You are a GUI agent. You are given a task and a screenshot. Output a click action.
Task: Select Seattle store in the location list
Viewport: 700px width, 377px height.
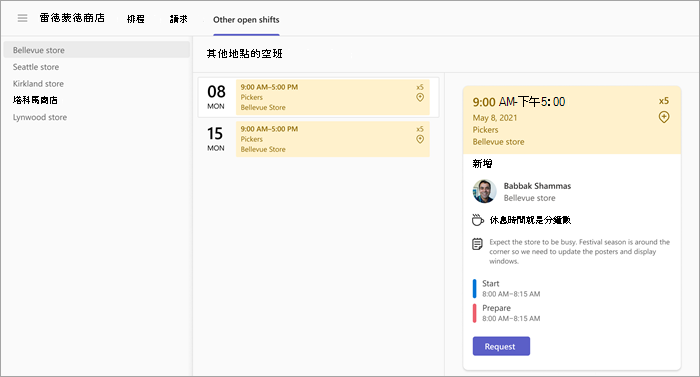[36, 67]
